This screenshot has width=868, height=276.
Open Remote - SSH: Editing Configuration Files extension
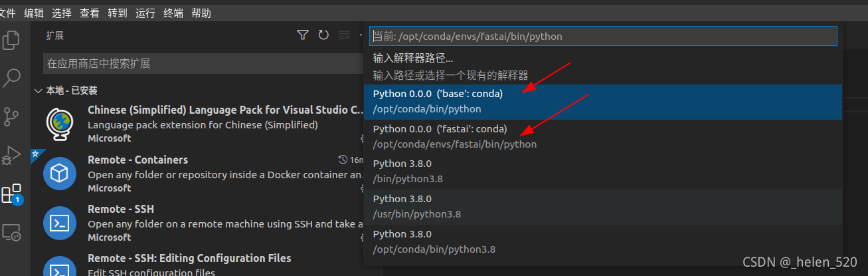pos(189,258)
